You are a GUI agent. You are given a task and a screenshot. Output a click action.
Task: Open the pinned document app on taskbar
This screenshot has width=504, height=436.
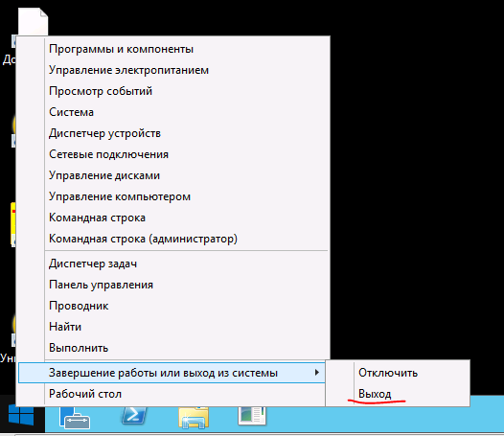(x=252, y=416)
